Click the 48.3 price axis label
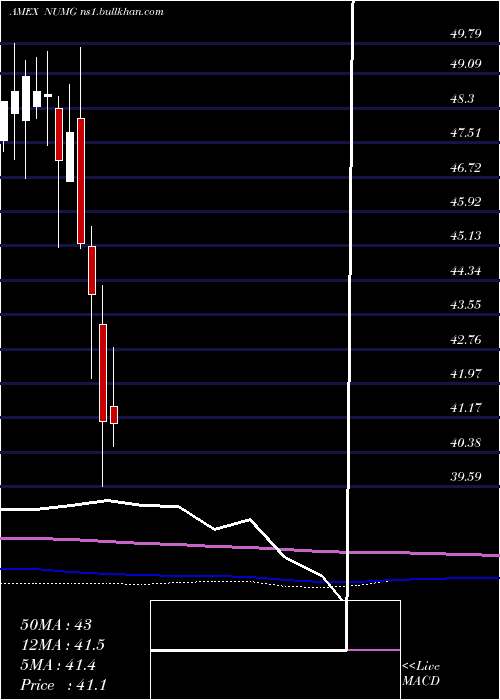Screen dimensions: 500x700 tap(462, 99)
